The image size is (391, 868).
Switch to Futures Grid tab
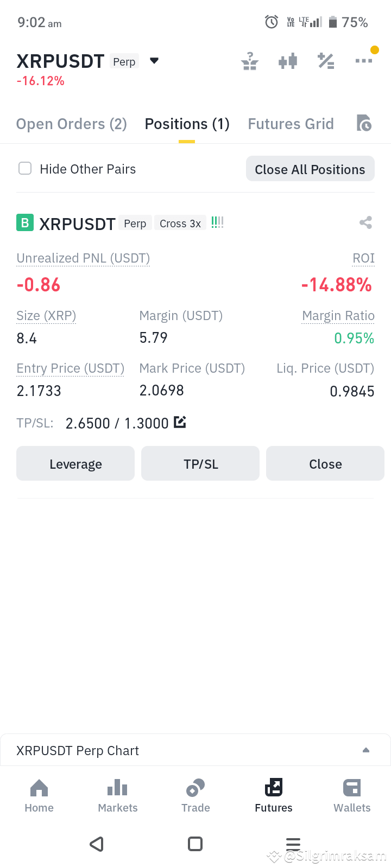click(x=291, y=124)
